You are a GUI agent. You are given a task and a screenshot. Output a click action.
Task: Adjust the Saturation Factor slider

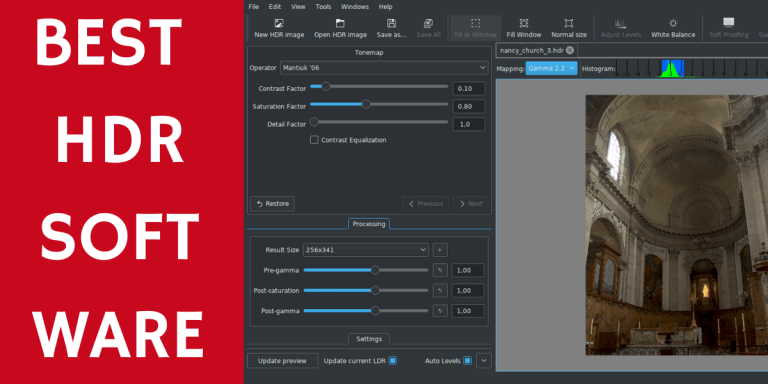[x=379, y=104]
